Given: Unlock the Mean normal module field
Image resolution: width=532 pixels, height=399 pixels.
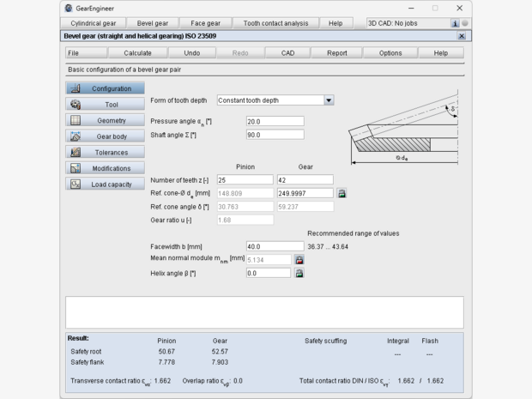Looking at the screenshot, I should tap(299, 259).
